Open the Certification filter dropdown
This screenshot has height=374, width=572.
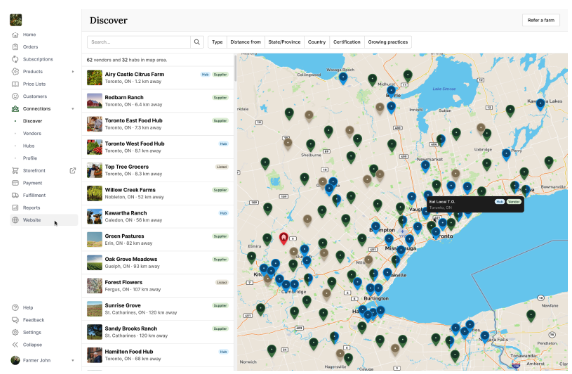tap(347, 42)
